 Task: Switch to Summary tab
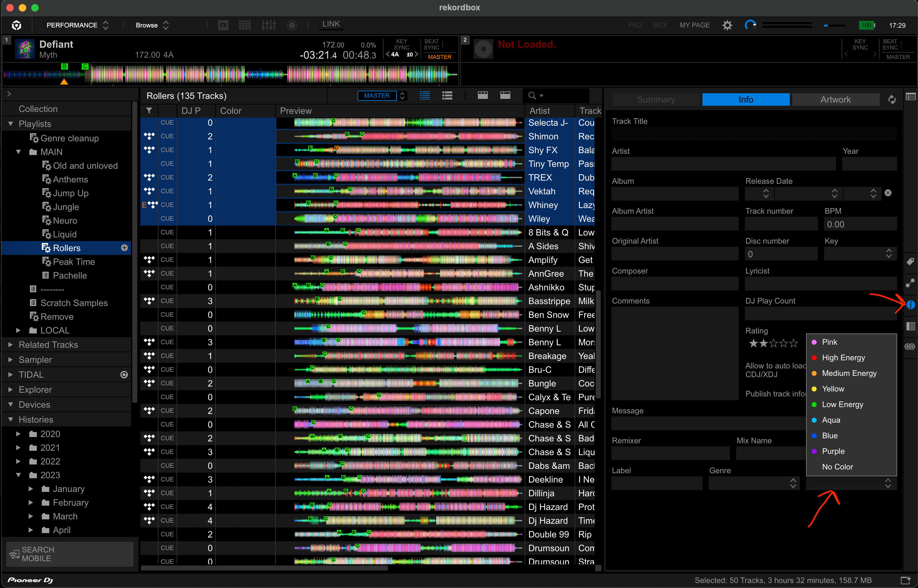click(x=656, y=100)
